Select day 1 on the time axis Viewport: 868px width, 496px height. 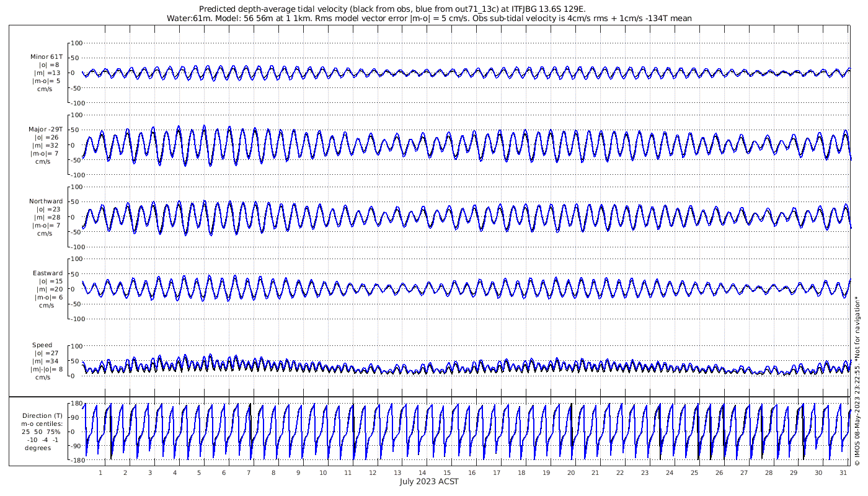100,472
